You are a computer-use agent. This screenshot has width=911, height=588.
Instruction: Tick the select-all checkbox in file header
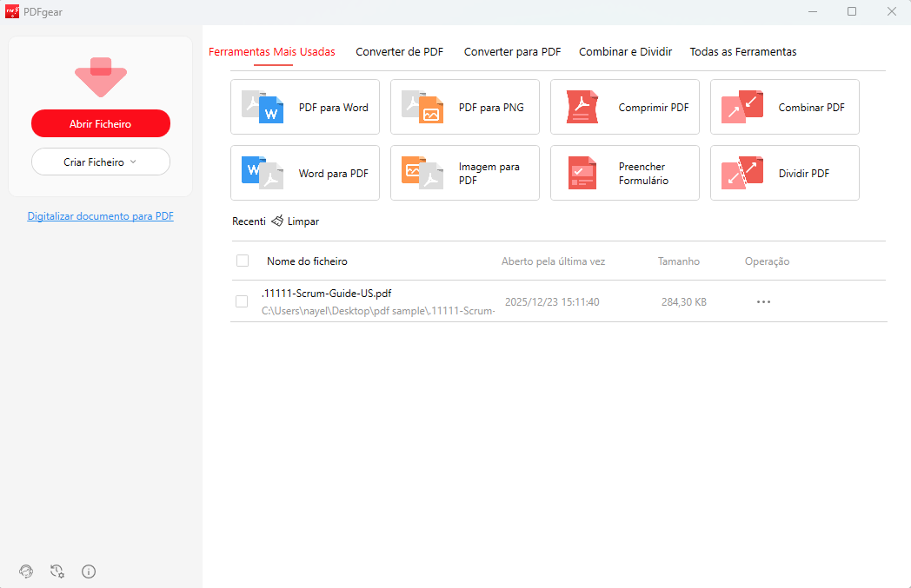243,261
